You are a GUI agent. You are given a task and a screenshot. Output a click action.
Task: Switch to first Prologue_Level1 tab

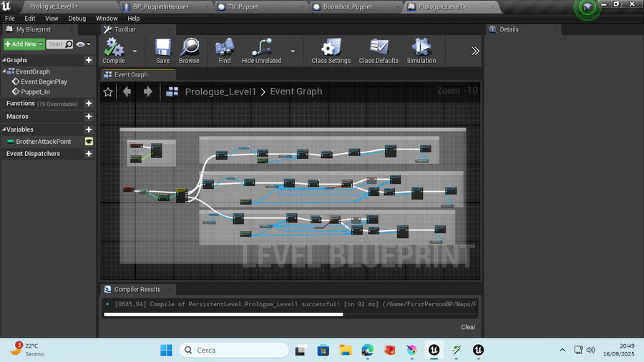point(54,6)
